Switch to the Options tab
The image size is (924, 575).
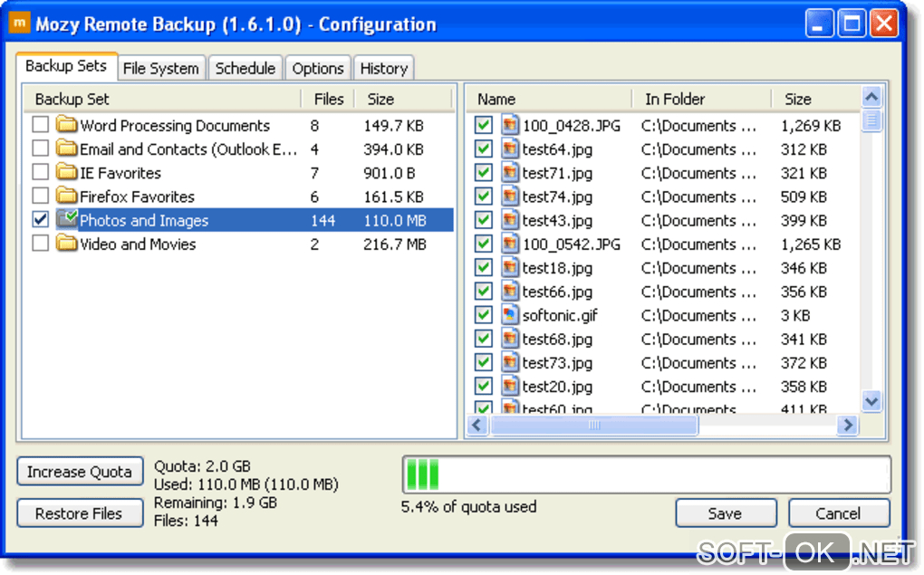[x=318, y=68]
